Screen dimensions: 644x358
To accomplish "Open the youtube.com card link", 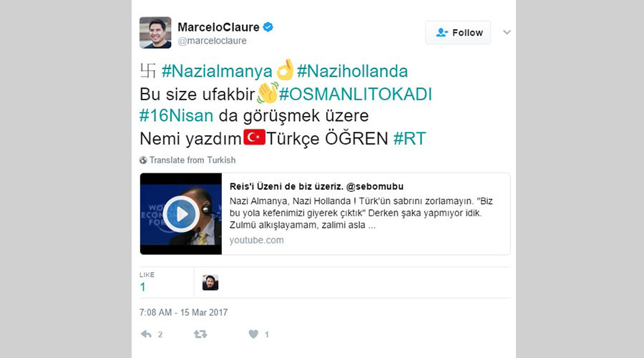I will [x=256, y=240].
